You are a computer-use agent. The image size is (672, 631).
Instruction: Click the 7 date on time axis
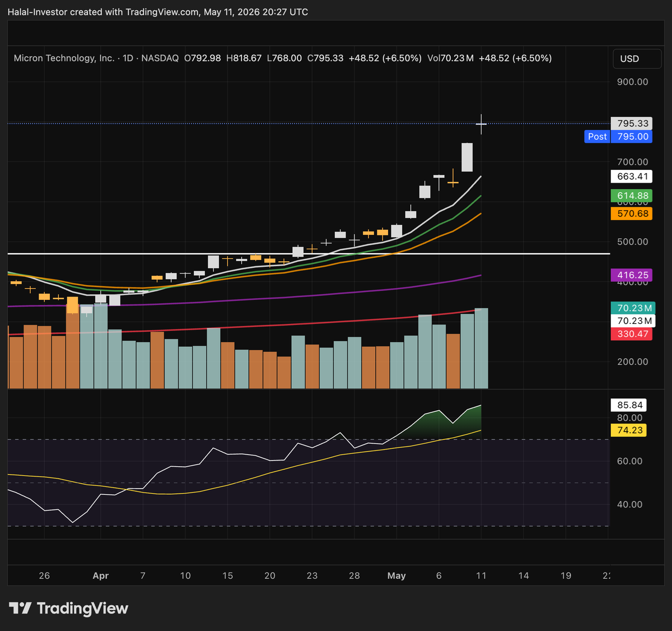pos(143,576)
